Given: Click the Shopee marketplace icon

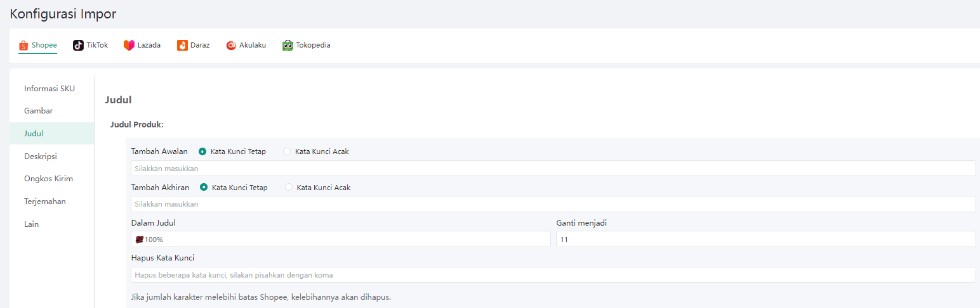Looking at the screenshot, I should (x=23, y=46).
